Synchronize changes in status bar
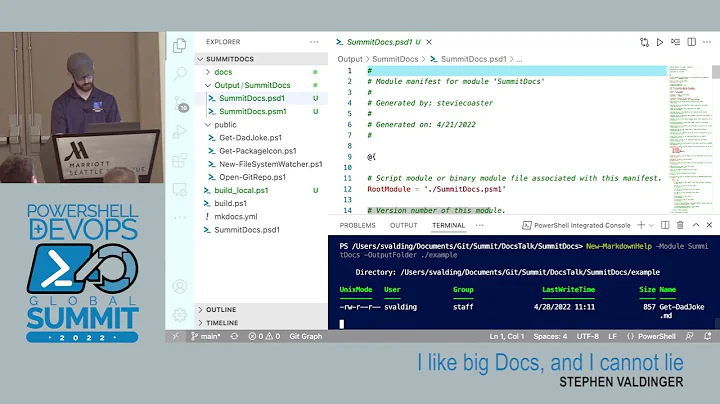 [x=234, y=337]
